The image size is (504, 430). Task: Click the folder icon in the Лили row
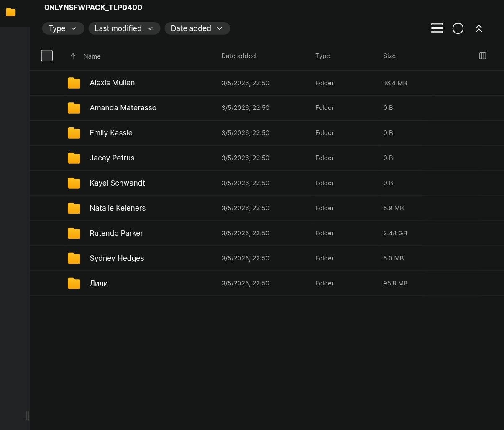[74, 283]
